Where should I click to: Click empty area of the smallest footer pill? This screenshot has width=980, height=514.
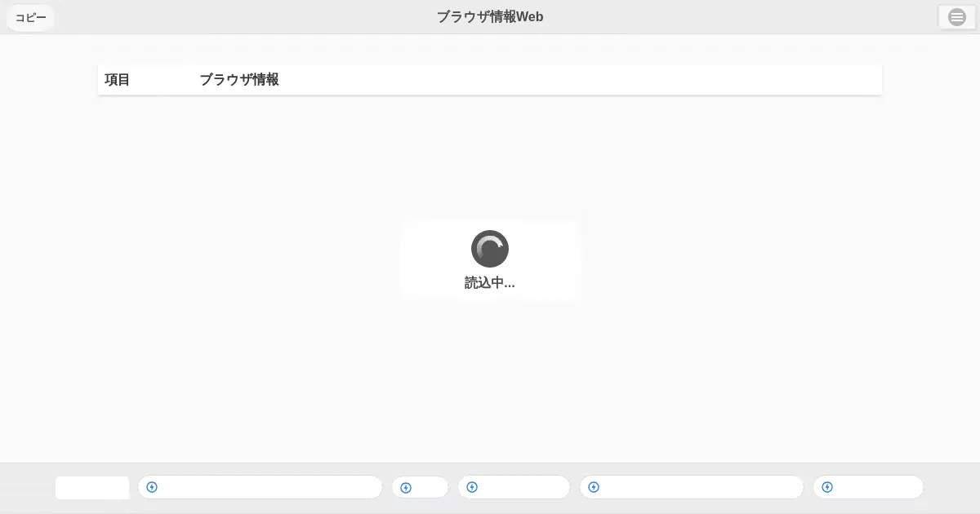point(430,488)
